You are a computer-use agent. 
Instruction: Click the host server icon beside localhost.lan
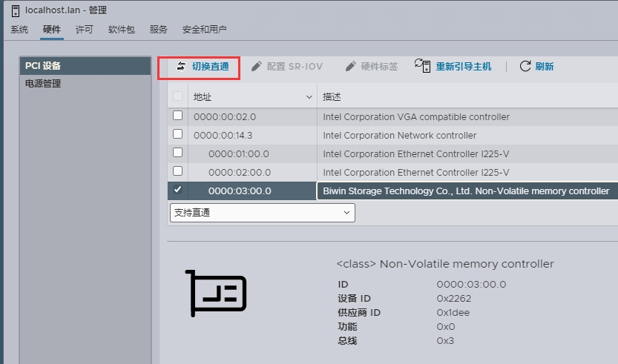pos(16,10)
